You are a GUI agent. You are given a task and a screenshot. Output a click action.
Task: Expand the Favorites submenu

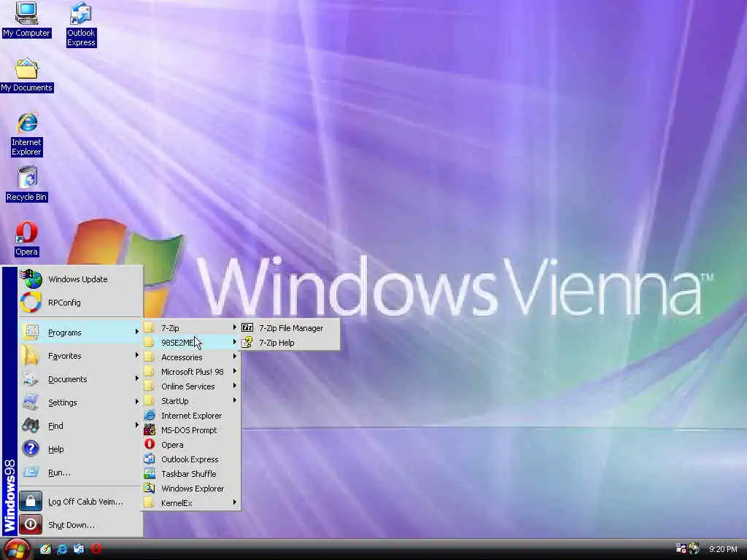80,356
